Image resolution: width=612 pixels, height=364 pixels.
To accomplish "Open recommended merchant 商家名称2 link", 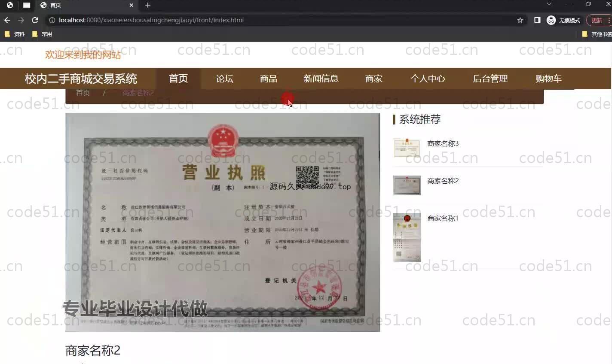I will 443,181.
